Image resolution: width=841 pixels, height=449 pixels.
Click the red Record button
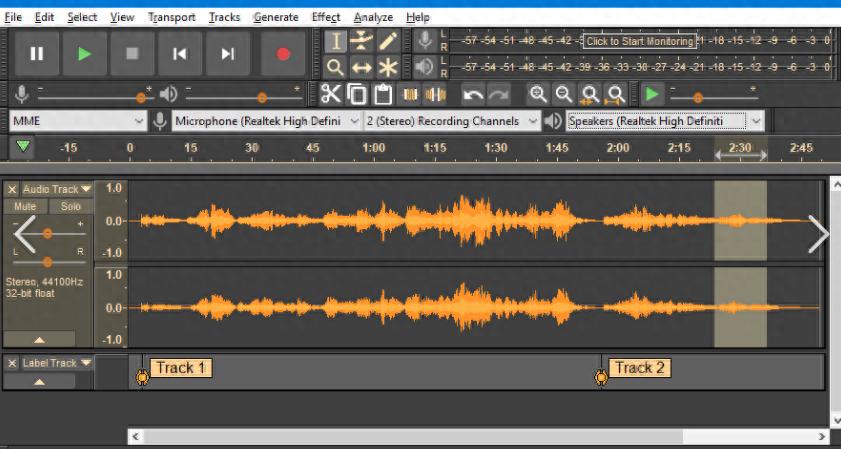click(283, 54)
